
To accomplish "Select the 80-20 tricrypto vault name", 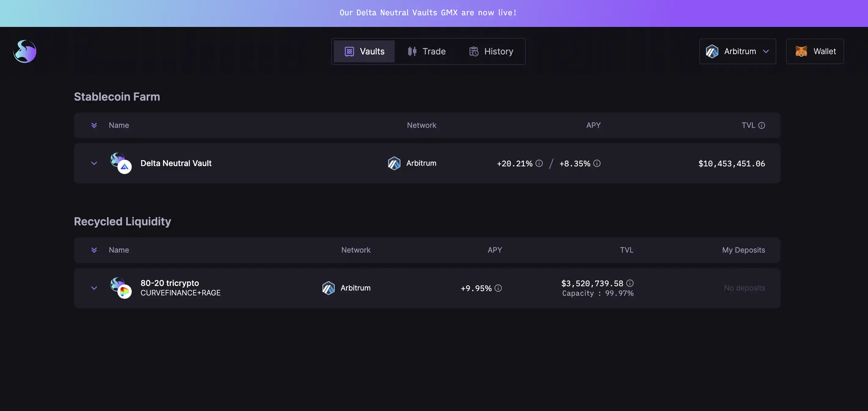I will click(x=170, y=283).
